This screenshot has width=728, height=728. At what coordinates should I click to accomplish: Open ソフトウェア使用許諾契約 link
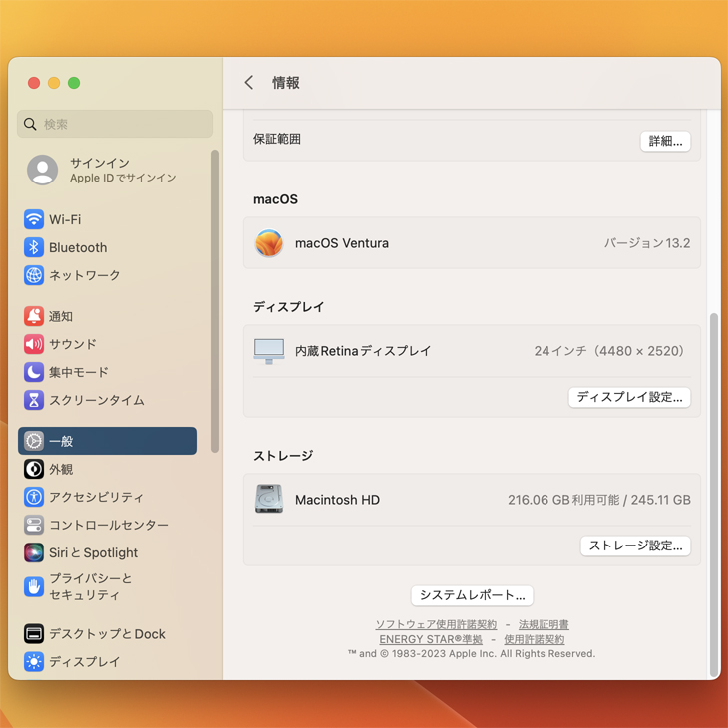(436, 624)
